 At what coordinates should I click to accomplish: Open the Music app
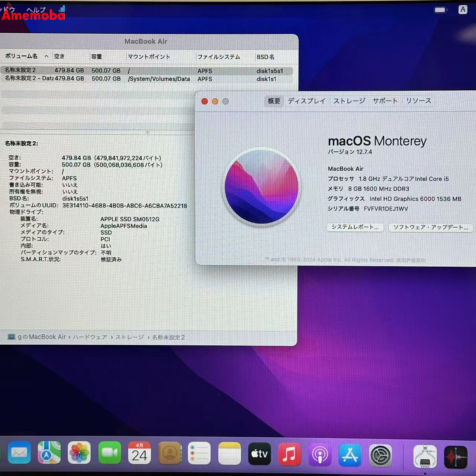coord(289,454)
